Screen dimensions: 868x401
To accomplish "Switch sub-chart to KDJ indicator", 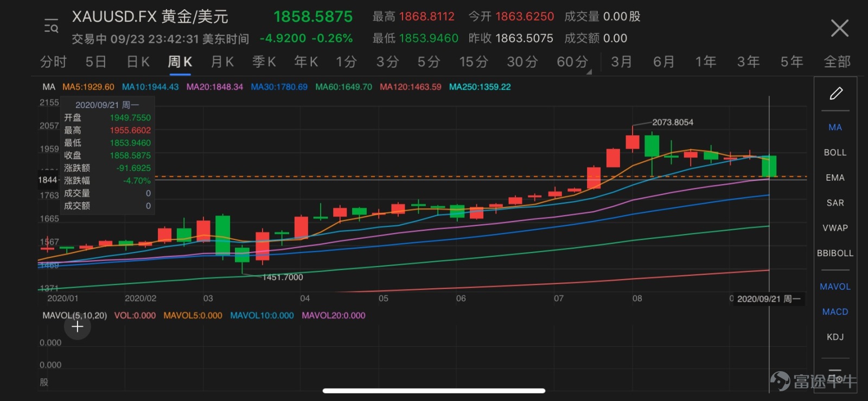I will [x=835, y=337].
